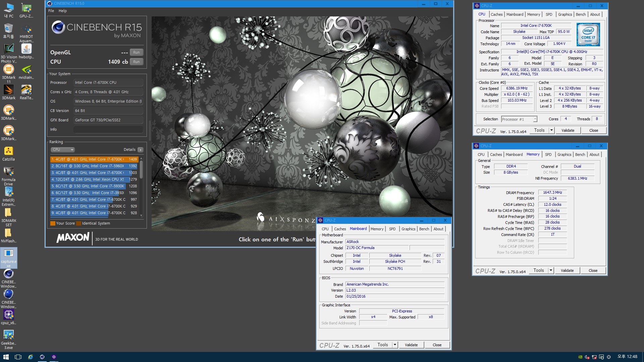Click Validate in Memory CPU-Z window
The width and height of the screenshot is (644, 362).
(x=567, y=270)
